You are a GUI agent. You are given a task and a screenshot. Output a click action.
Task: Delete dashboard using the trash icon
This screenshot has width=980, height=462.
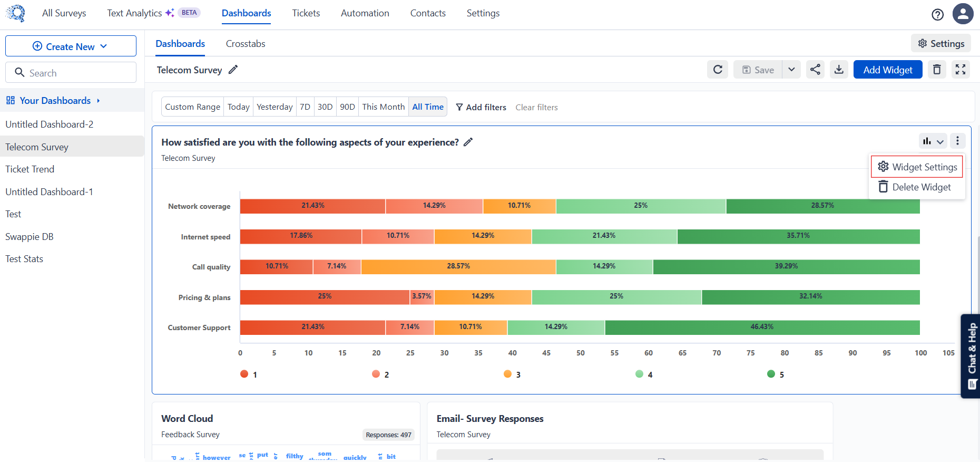click(x=937, y=70)
